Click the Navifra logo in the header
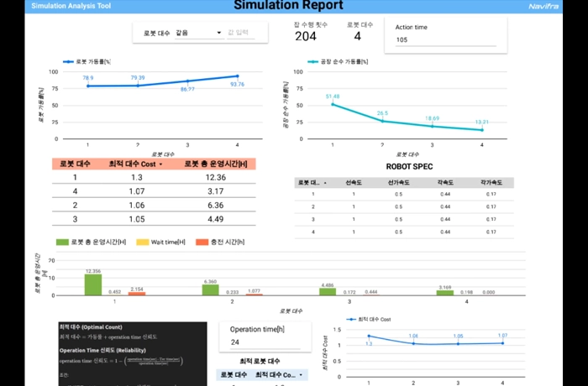Screen dimensions: 588x386 click(x=543, y=6)
